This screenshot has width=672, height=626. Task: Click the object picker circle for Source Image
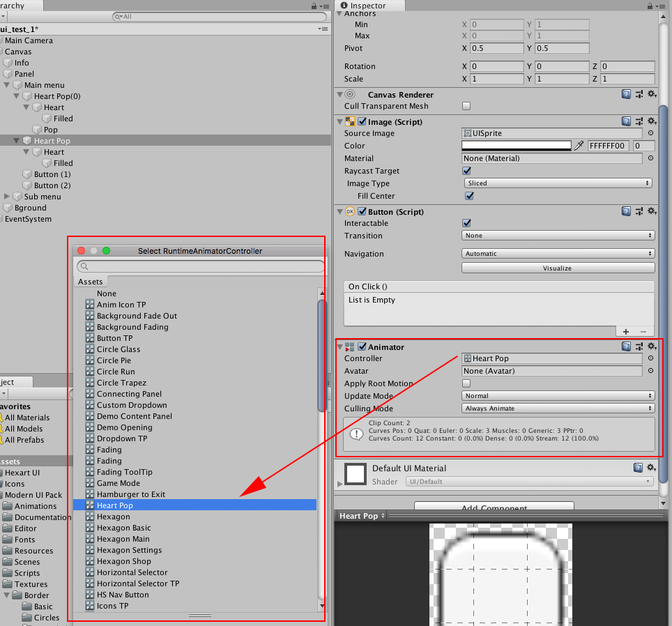tap(650, 133)
